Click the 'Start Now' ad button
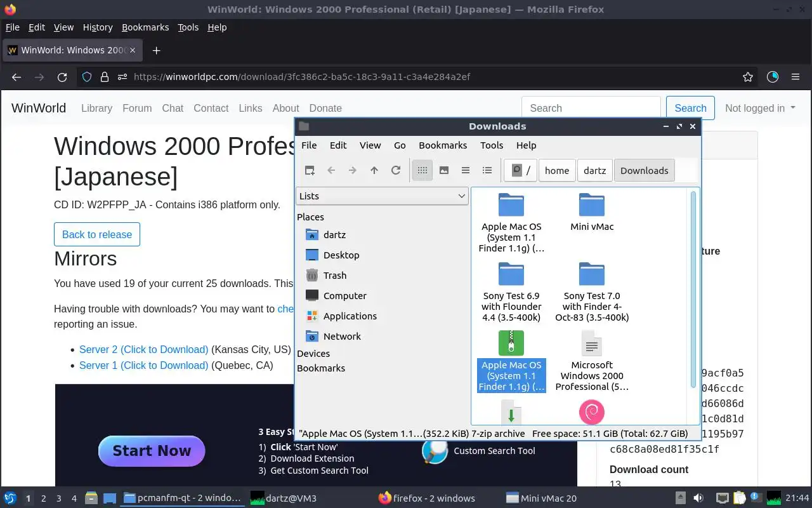 coord(152,451)
